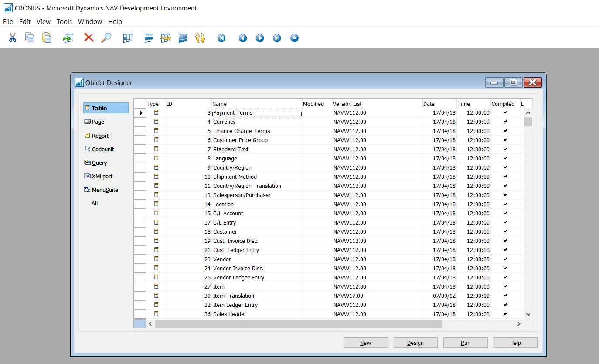Open the Help menu

point(115,21)
